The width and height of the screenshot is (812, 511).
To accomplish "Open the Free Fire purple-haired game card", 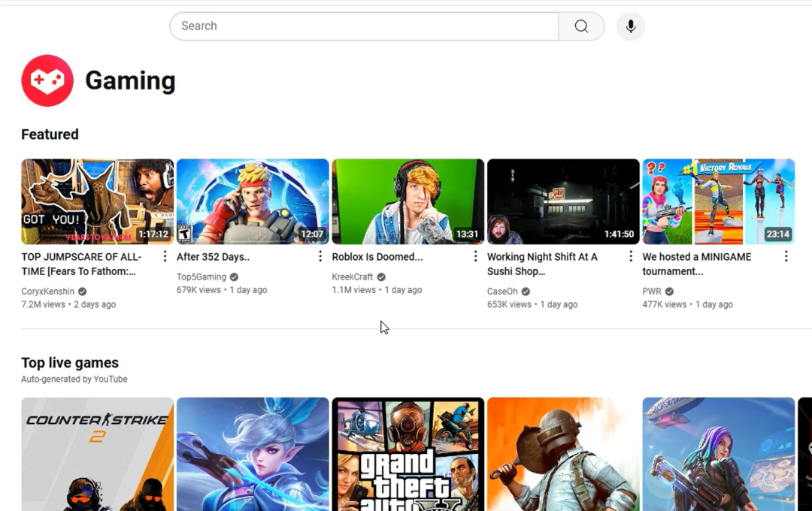I will click(719, 454).
